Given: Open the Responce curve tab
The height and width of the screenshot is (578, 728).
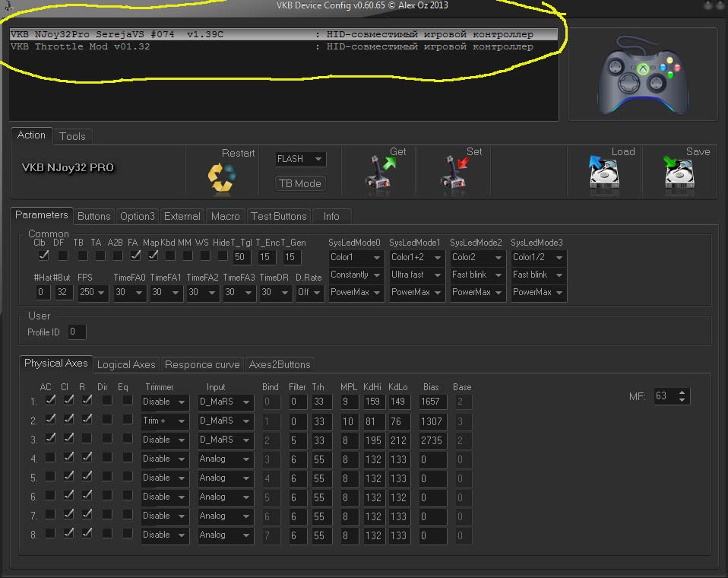Looking at the screenshot, I should pos(202,365).
